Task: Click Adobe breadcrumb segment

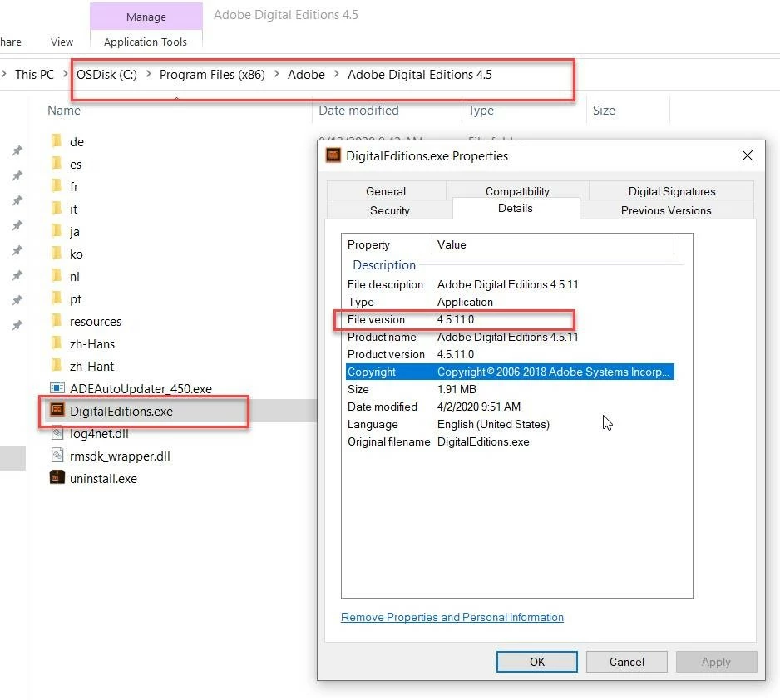Action: (x=306, y=74)
